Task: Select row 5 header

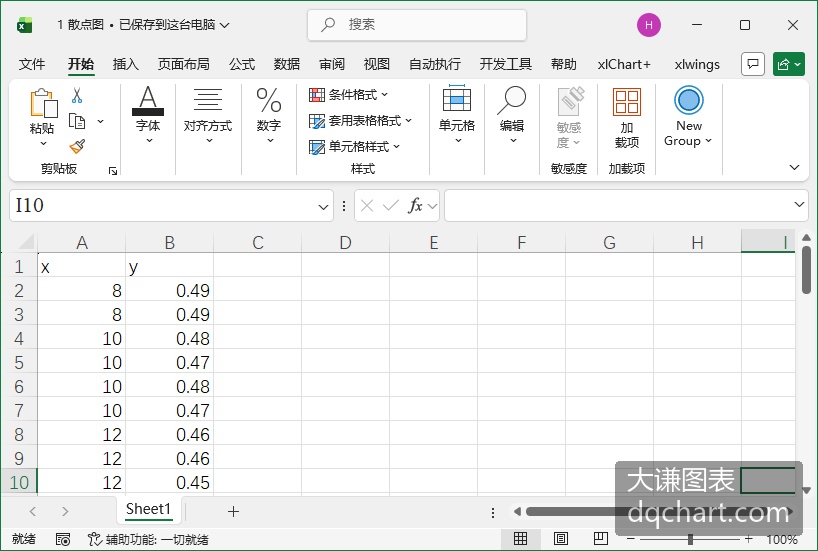Action: 19,362
